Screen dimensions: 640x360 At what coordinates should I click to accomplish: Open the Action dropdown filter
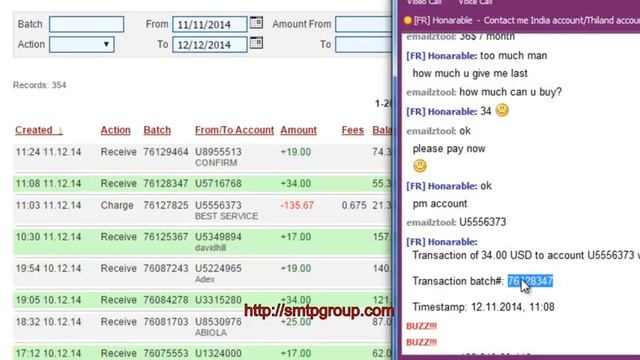(x=82, y=44)
